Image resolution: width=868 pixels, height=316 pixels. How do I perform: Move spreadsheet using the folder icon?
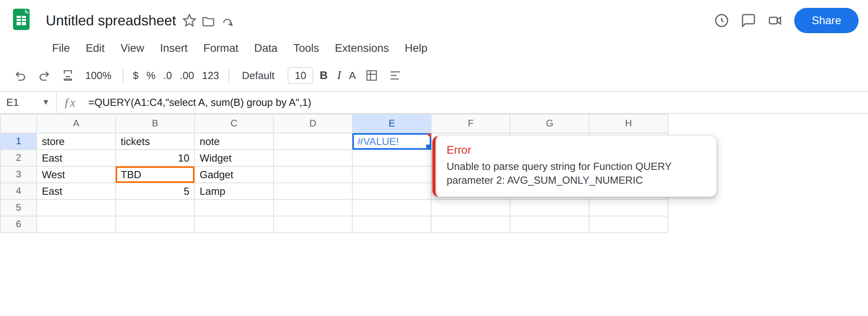(208, 21)
